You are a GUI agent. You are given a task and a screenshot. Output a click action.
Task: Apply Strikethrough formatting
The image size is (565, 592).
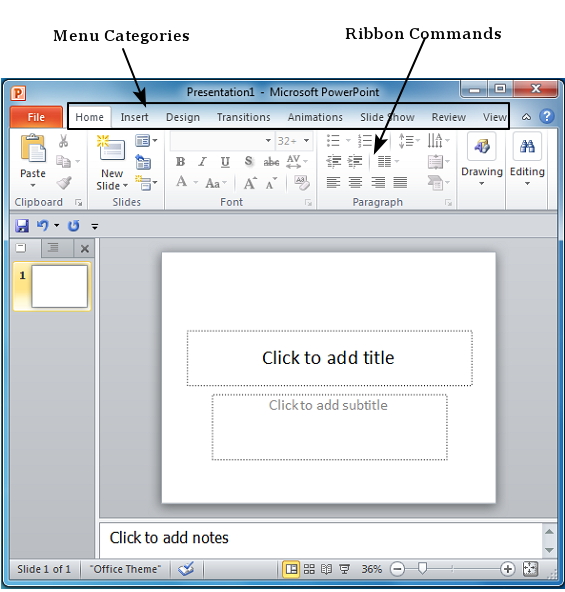271,162
